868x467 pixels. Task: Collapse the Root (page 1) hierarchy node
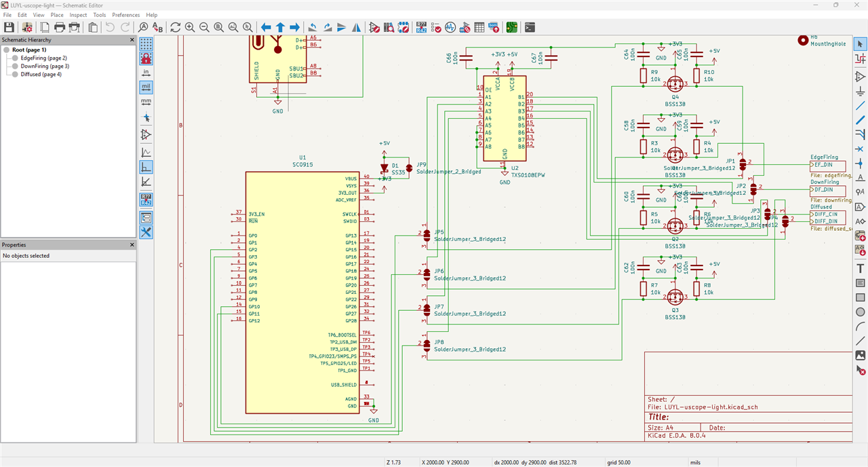coord(6,50)
